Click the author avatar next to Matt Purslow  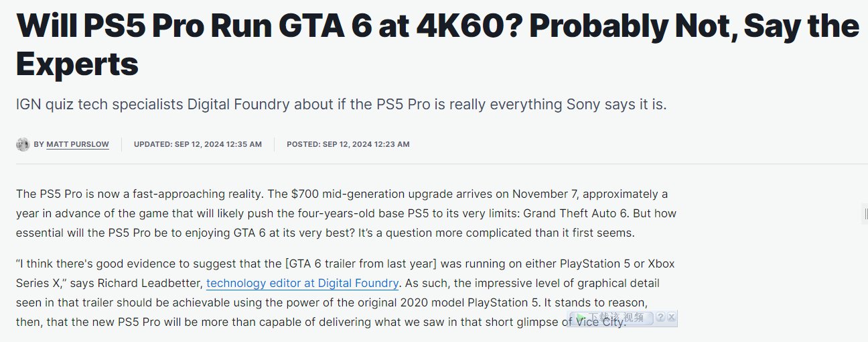tap(23, 144)
